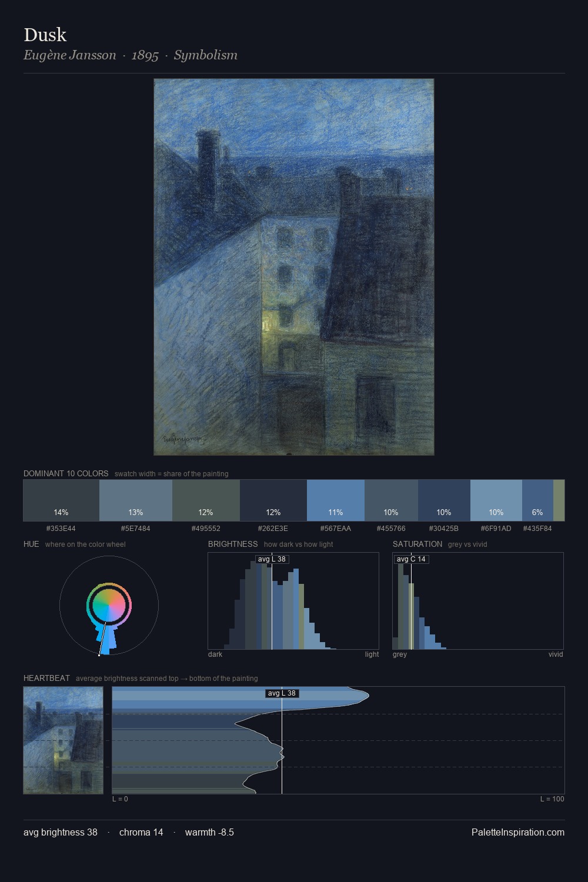Click the '#567EAA' hex label
Image resolution: width=588 pixels, height=882 pixels.
(336, 528)
